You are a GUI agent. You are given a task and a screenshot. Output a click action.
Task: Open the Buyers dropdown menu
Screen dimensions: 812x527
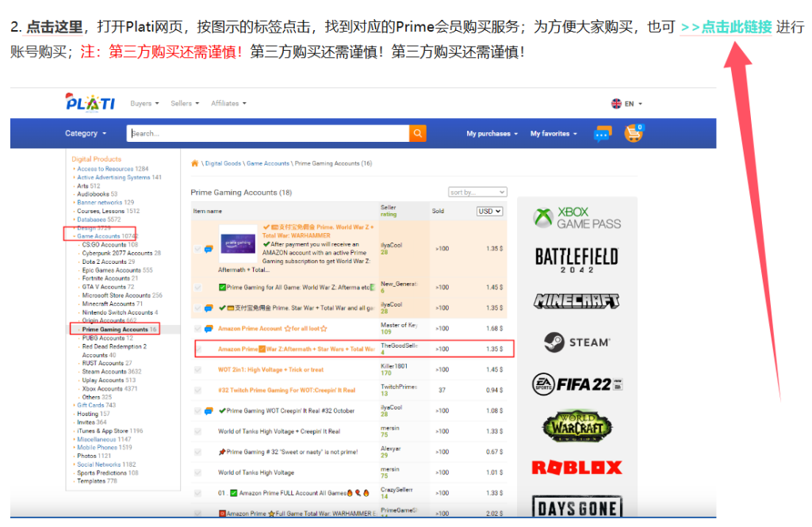[x=144, y=104]
